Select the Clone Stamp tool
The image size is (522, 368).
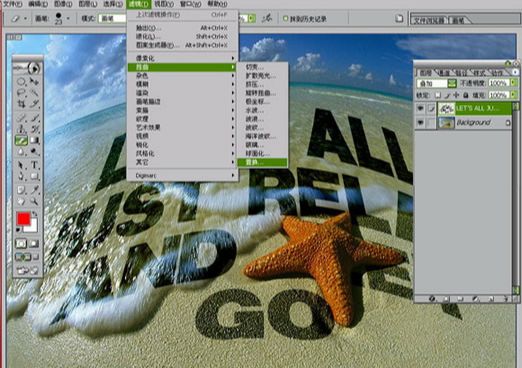click(x=21, y=129)
